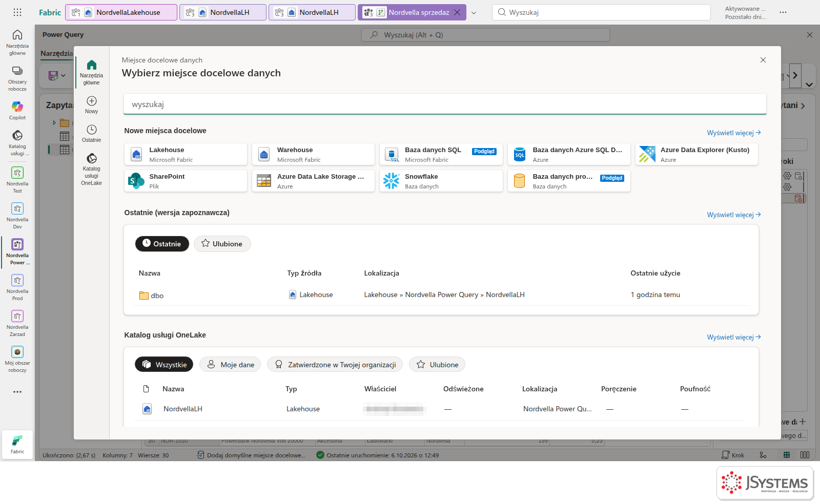
Task: Choose Warehouse as new destination
Action: tap(313, 154)
